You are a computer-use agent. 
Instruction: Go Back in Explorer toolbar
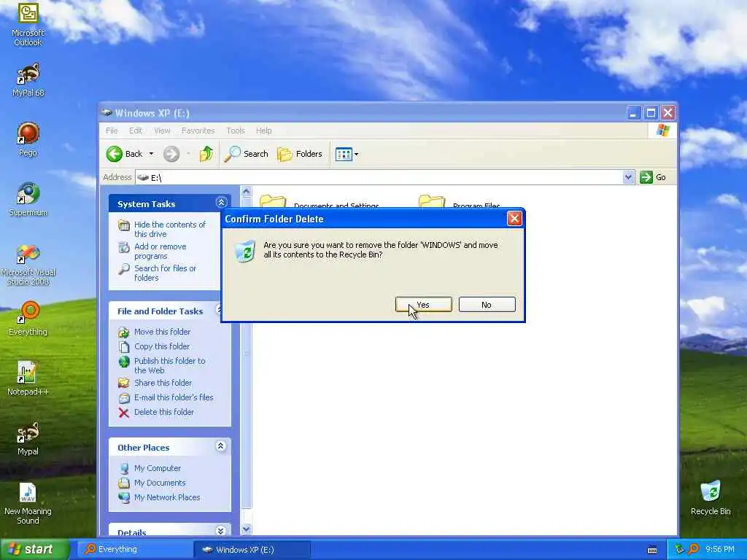[x=124, y=154]
